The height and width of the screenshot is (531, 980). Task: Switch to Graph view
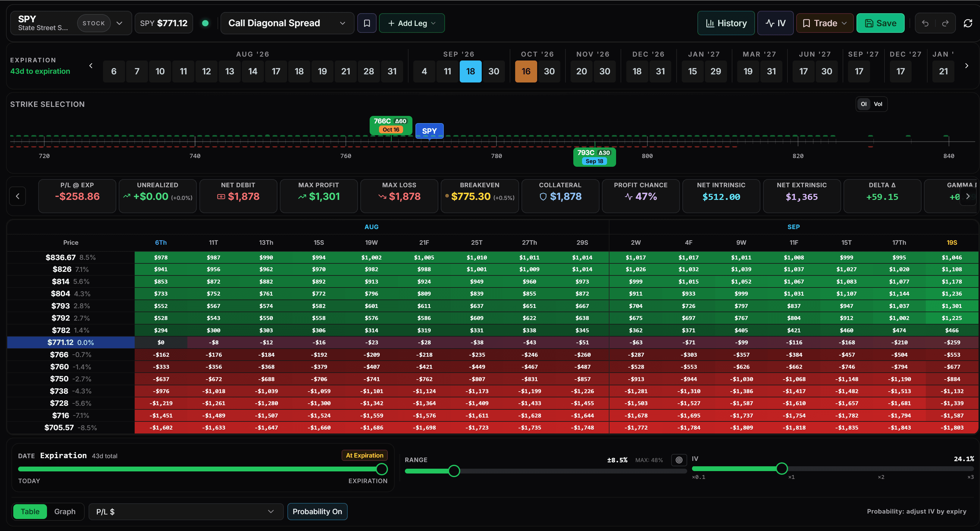pyautogui.click(x=65, y=512)
